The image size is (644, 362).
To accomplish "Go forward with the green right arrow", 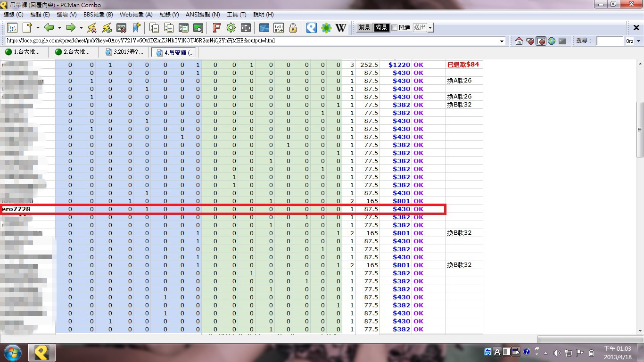I will 71,28.
